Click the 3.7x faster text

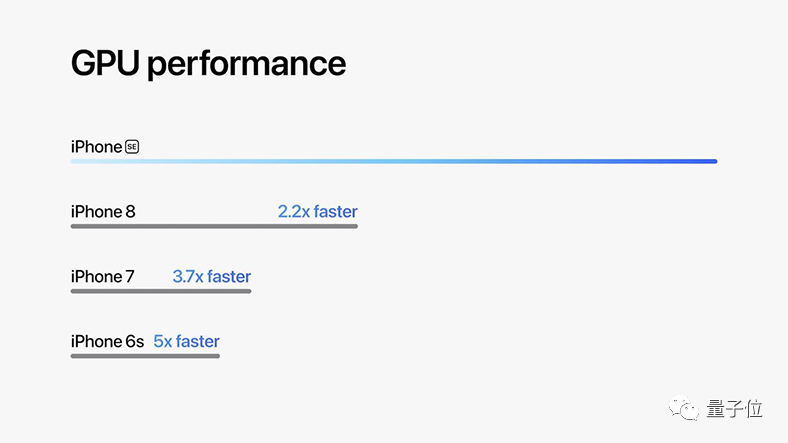[x=212, y=276]
